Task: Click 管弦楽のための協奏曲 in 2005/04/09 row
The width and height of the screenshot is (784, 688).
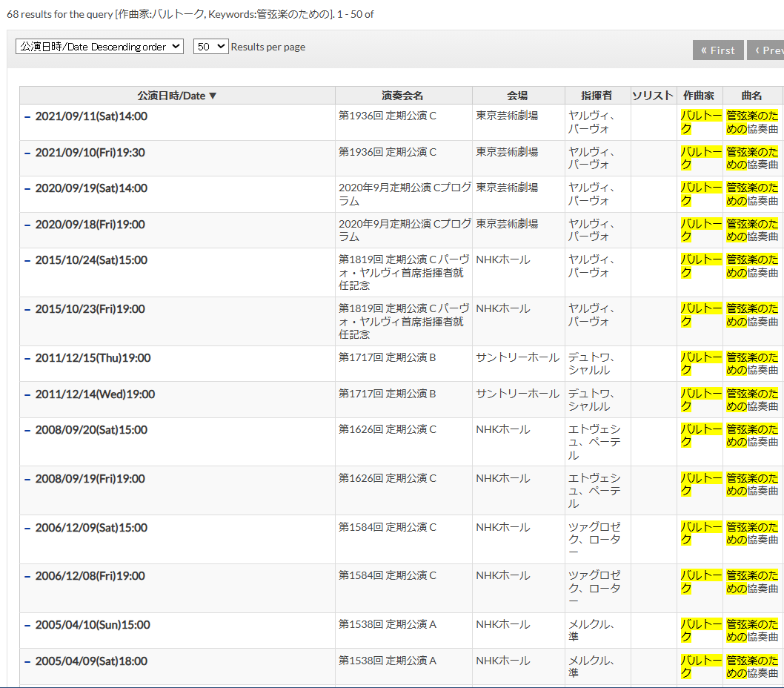Action: [752, 667]
